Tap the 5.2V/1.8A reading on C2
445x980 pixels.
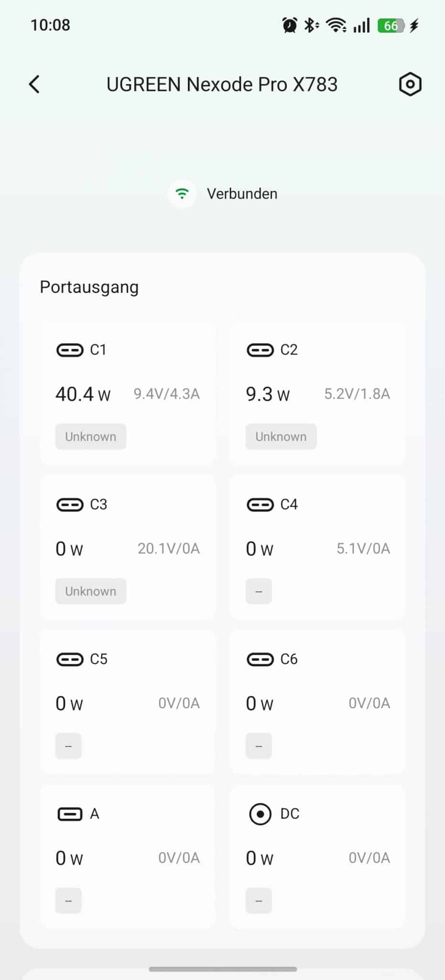tap(357, 394)
